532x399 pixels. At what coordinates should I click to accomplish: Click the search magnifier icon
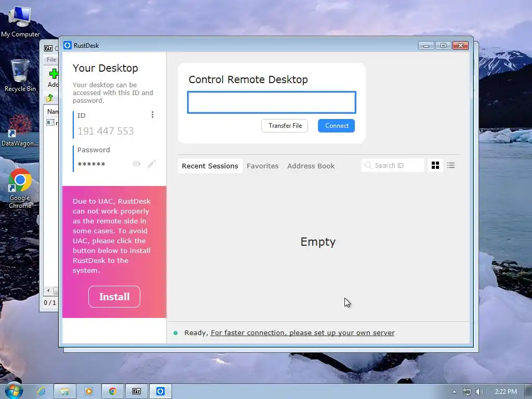368,165
